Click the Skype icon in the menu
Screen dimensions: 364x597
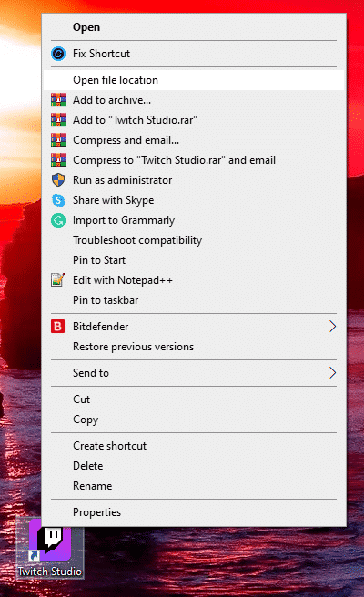click(x=58, y=200)
